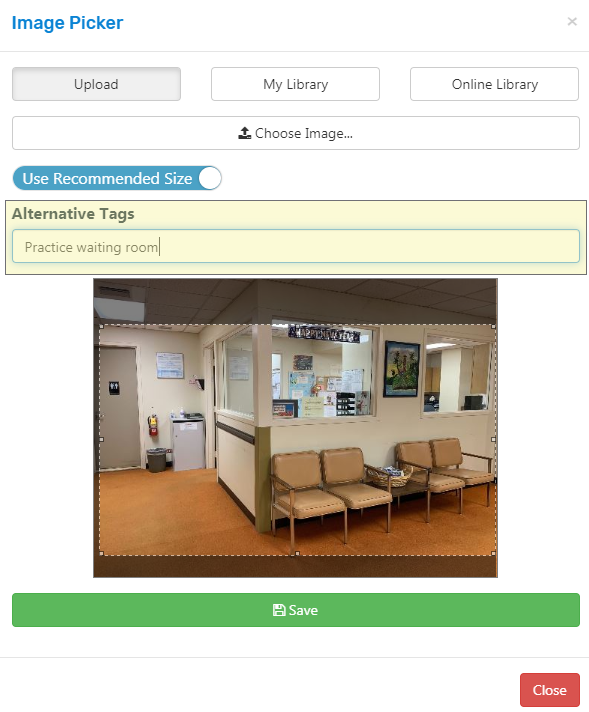Click the darkened area below the crop selection
The height and width of the screenshot is (712, 589).
[295, 566]
